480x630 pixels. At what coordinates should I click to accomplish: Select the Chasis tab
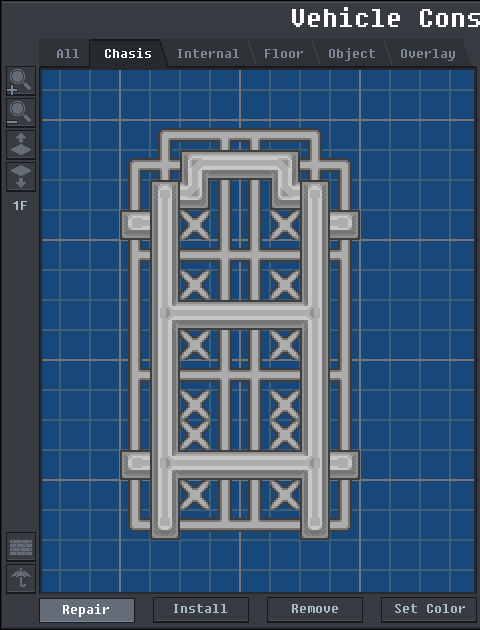point(128,53)
